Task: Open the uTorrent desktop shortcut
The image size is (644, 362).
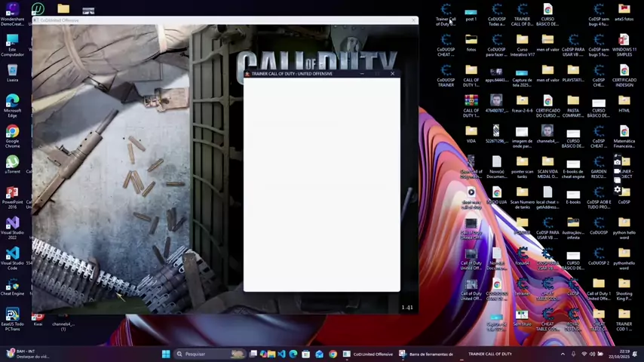Action: 12,162
